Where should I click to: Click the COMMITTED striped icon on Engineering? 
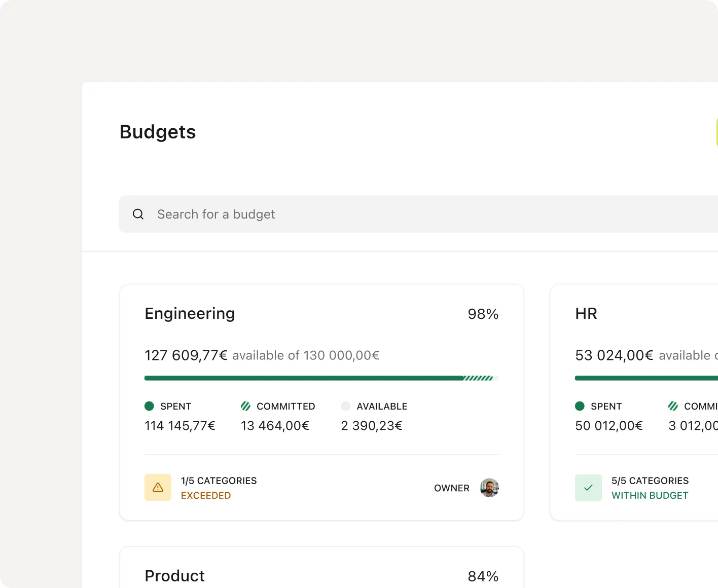pyautogui.click(x=246, y=406)
